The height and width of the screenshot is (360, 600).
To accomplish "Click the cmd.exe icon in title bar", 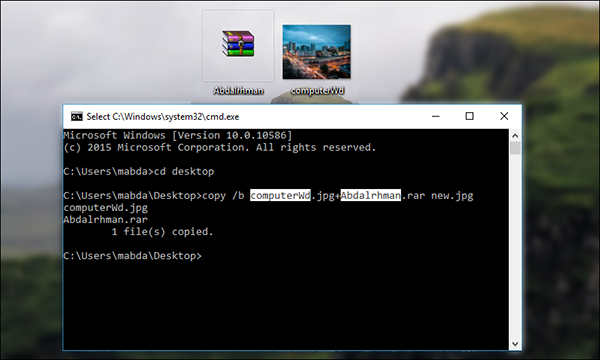I will click(77, 117).
